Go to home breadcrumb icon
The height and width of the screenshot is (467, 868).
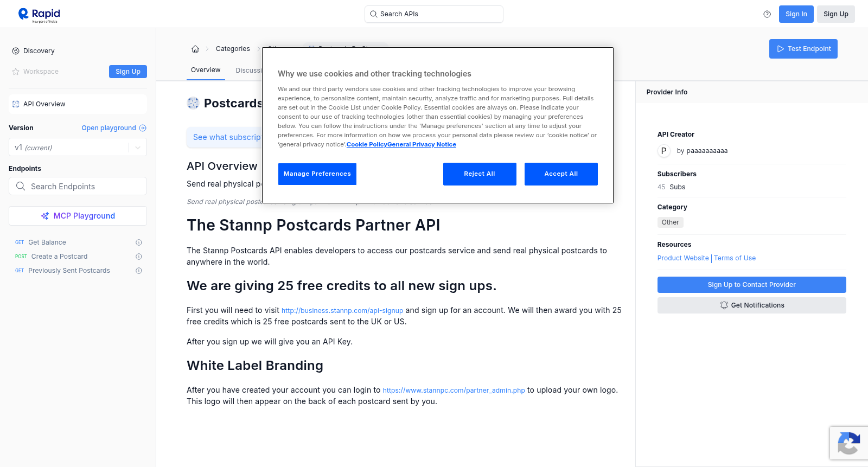point(195,49)
